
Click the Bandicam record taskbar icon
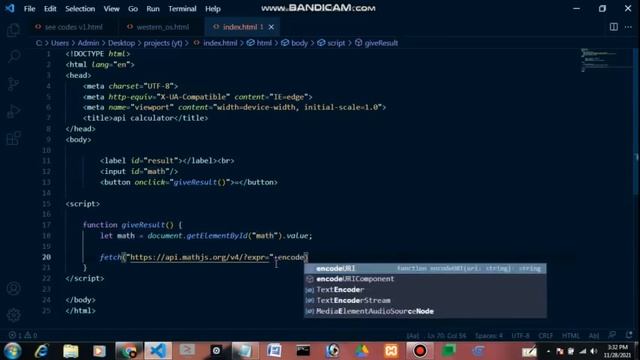click(x=420, y=351)
